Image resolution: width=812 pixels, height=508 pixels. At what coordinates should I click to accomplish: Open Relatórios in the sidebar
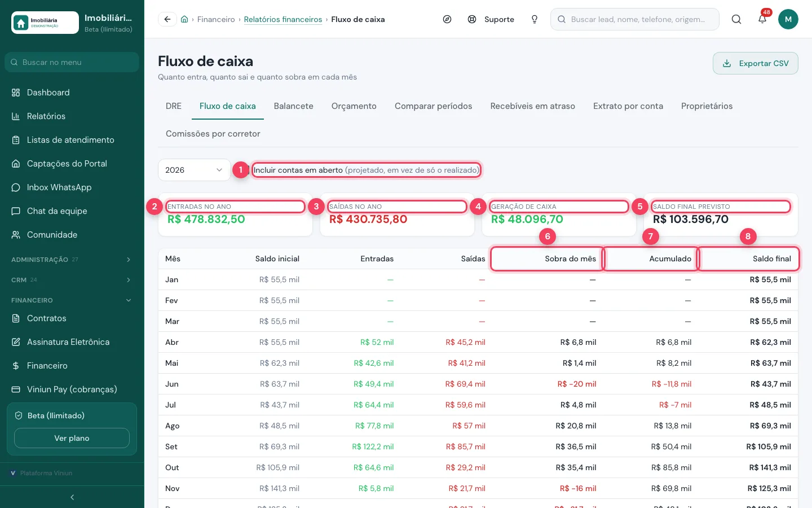point(72,116)
